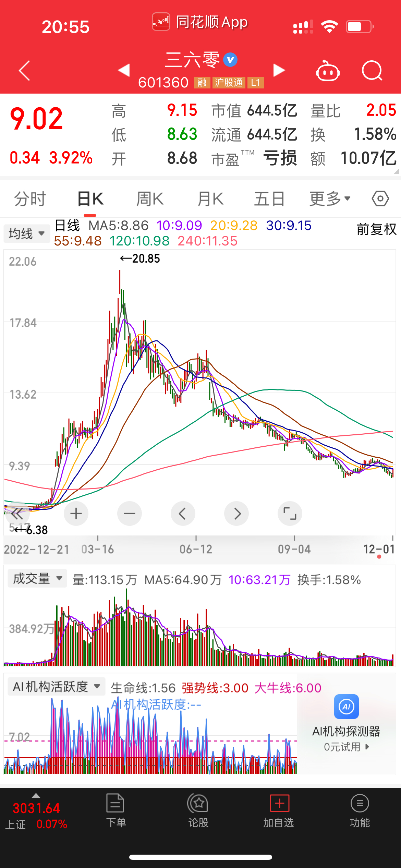Viewport: 401px width, 868px height.
Task: Tap the 大牛线:6.00 label
Action: pyautogui.click(x=288, y=688)
